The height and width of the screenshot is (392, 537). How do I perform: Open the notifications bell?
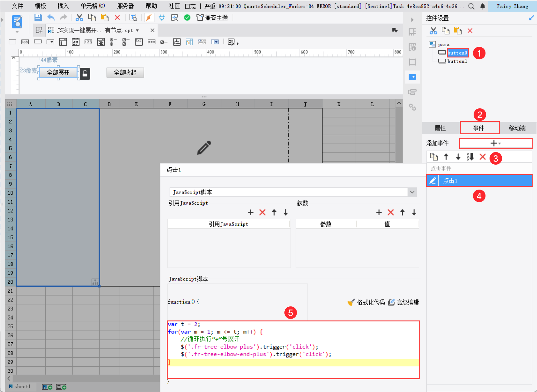(482, 6)
